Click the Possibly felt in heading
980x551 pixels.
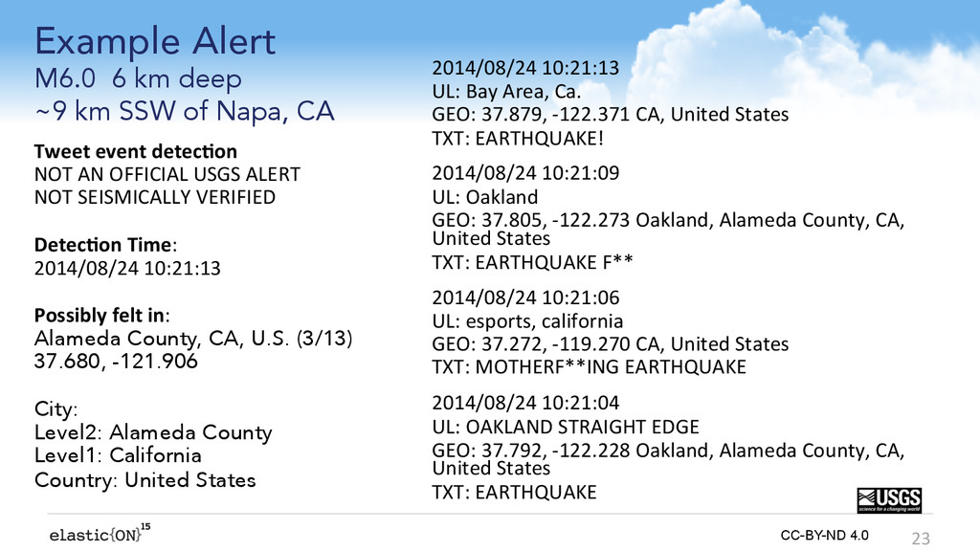(x=101, y=315)
